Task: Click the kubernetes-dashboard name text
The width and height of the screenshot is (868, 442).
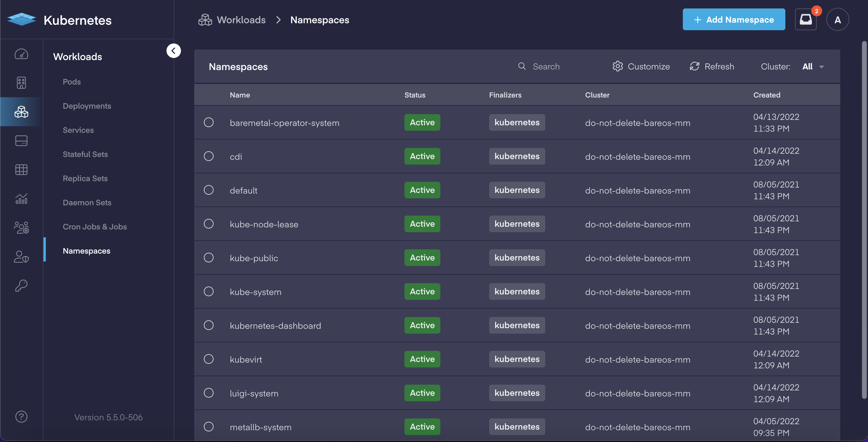Action: (x=275, y=325)
